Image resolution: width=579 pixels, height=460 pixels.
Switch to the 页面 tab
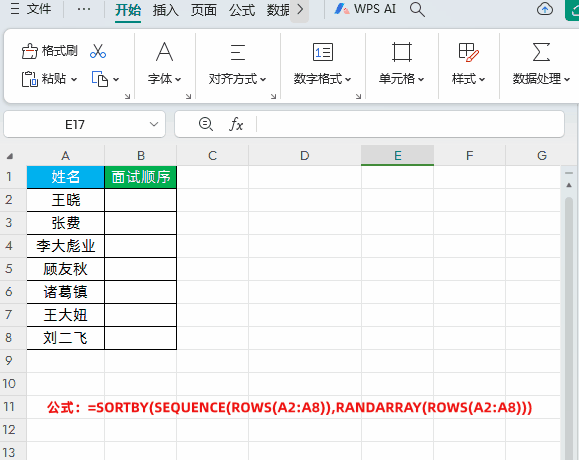(x=203, y=10)
